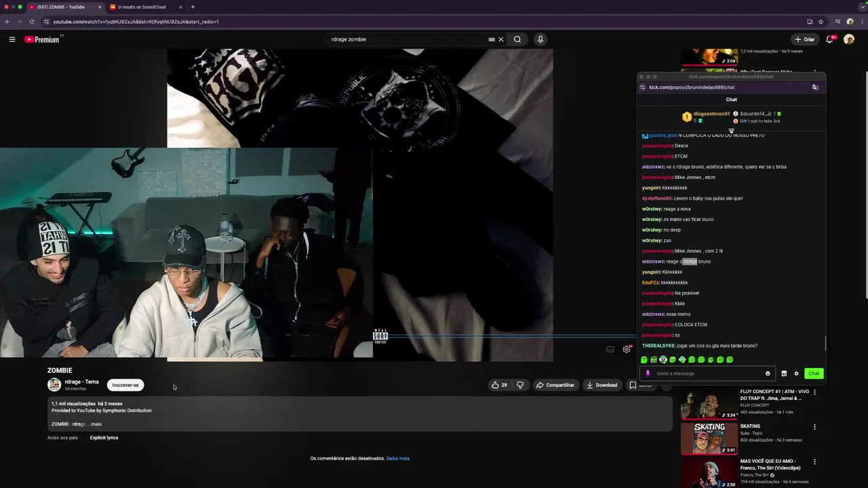Open options menu for SKATING video
Viewport: 868px width, 488px height.
coord(814,427)
